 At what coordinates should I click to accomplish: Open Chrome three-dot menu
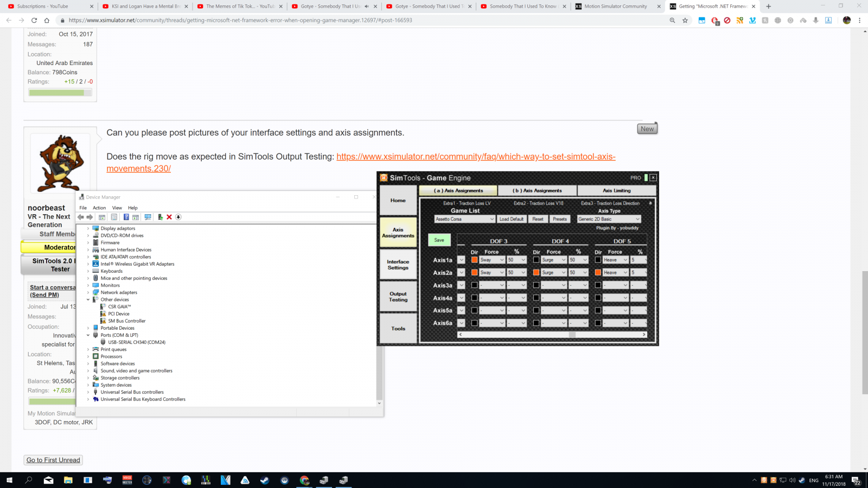click(859, 20)
